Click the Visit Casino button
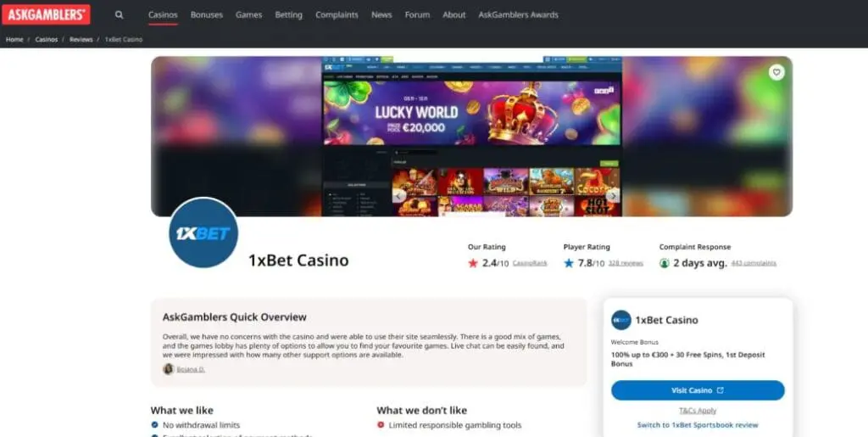 pos(698,390)
